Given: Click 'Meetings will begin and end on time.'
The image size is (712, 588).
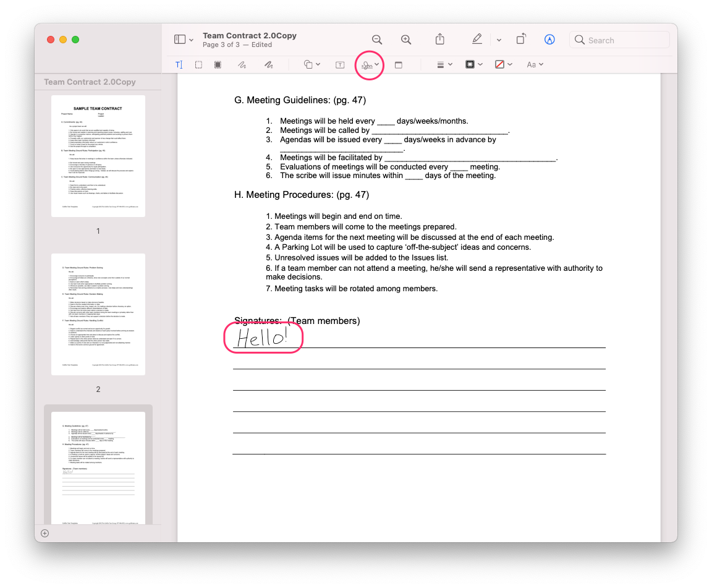Looking at the screenshot, I should pos(338,216).
